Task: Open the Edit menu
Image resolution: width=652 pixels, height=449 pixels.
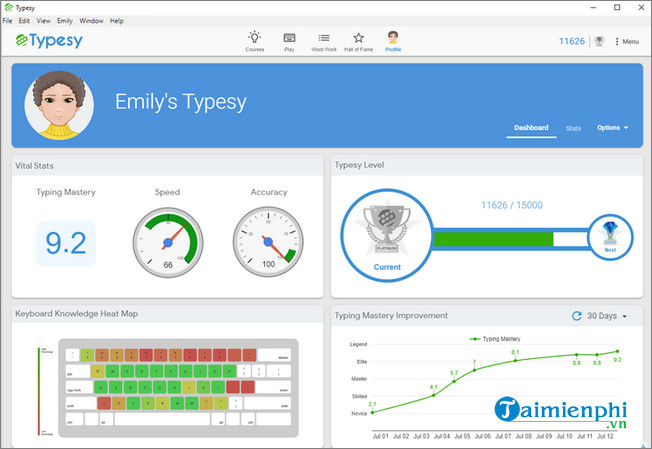Action: tap(24, 20)
